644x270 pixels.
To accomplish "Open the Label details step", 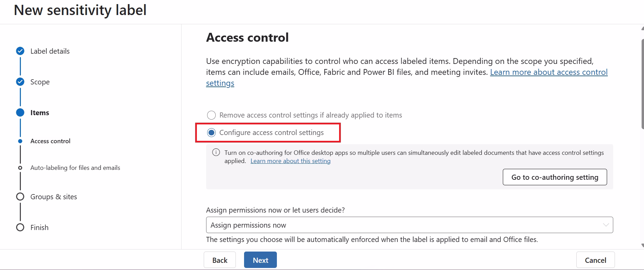I will click(x=50, y=51).
